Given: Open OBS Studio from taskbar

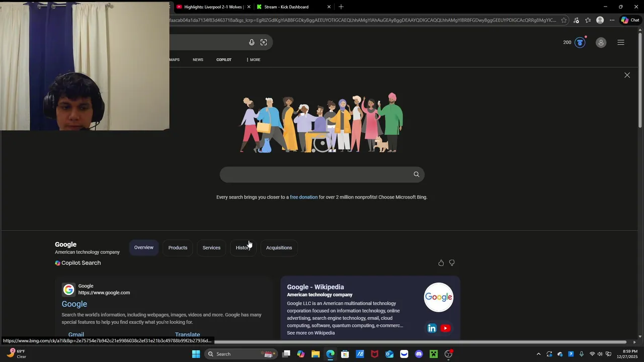Looking at the screenshot, I should (448, 354).
